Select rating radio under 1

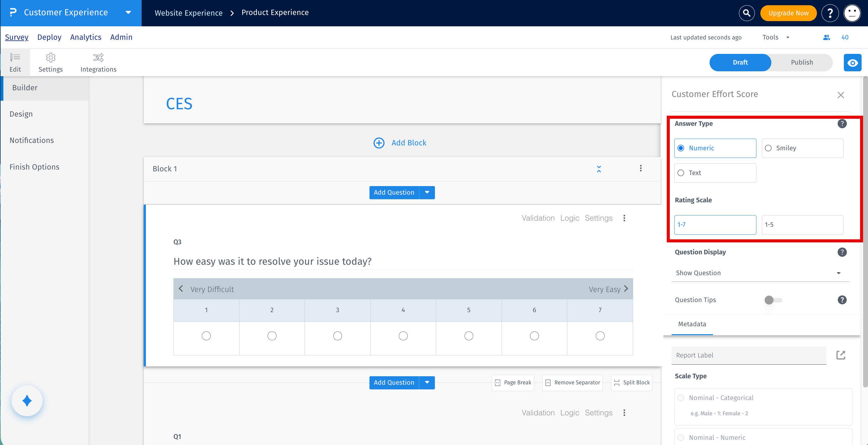click(x=206, y=336)
